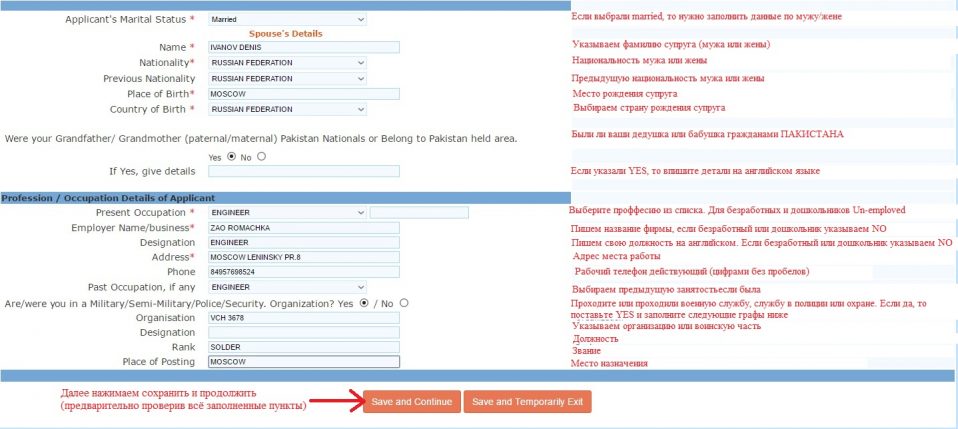The height and width of the screenshot is (429, 958).
Task: Click the Organisation label
Action: pyautogui.click(x=165, y=318)
